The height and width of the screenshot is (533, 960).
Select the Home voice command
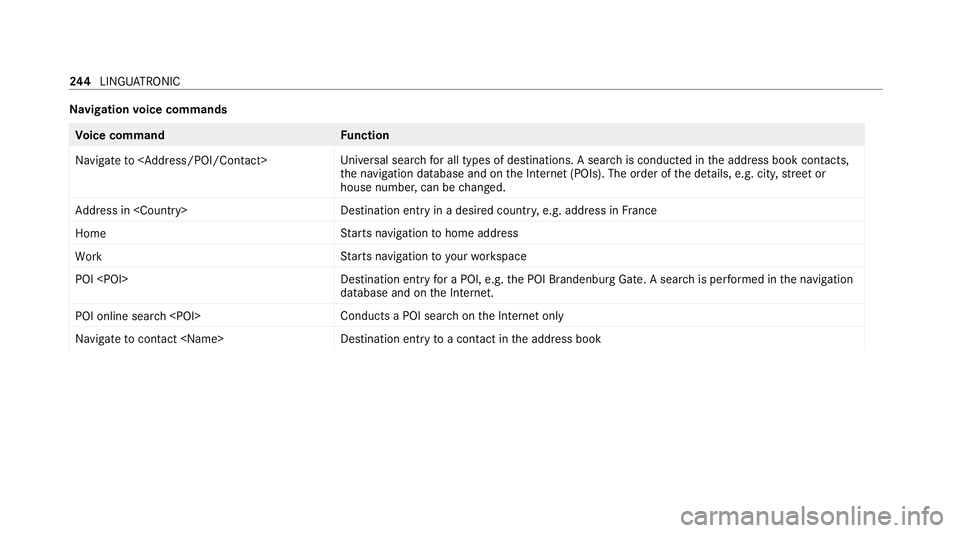pyautogui.click(x=91, y=234)
